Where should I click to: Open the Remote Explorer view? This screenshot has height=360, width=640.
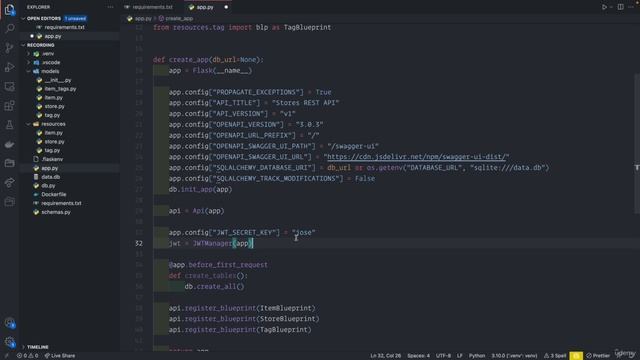[x=9, y=86]
